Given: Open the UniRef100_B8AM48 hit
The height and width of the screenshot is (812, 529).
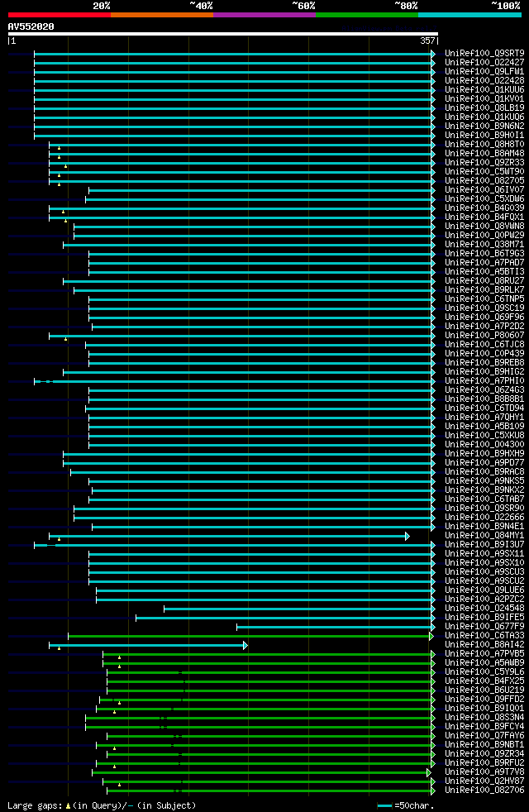Looking at the screenshot, I should 484,153.
